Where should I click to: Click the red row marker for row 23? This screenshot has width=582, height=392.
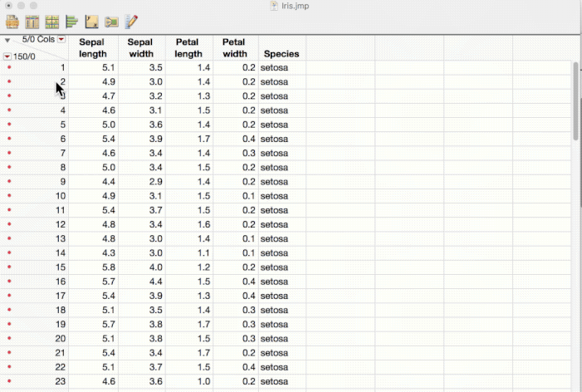9,381
